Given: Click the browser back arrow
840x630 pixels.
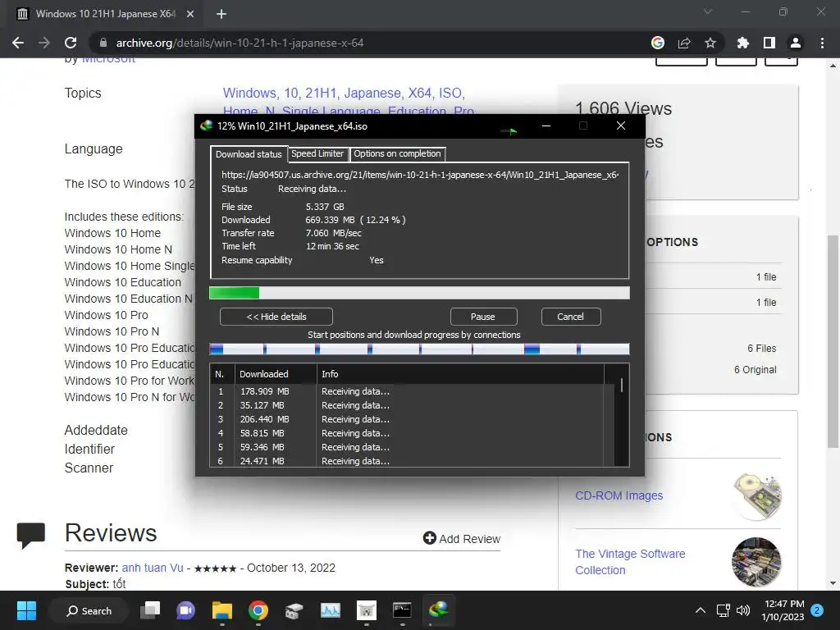Looking at the screenshot, I should pos(18,43).
